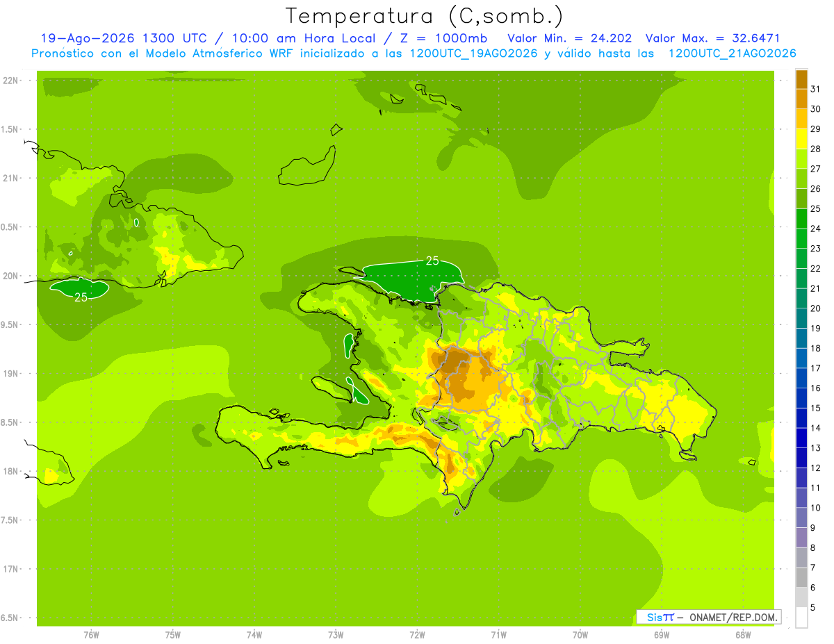Pick the legend swatch between 29 and 30
Image resolution: width=834 pixels, height=644 pixels.
coord(801,119)
